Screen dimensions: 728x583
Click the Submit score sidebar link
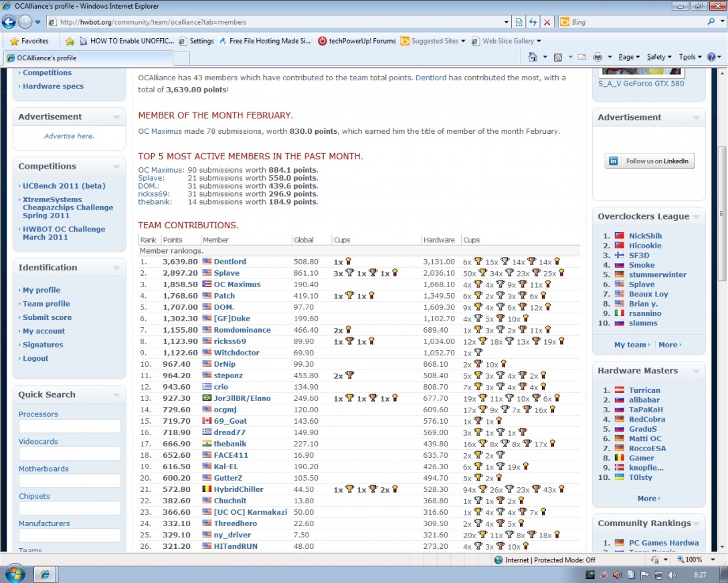[47, 317]
